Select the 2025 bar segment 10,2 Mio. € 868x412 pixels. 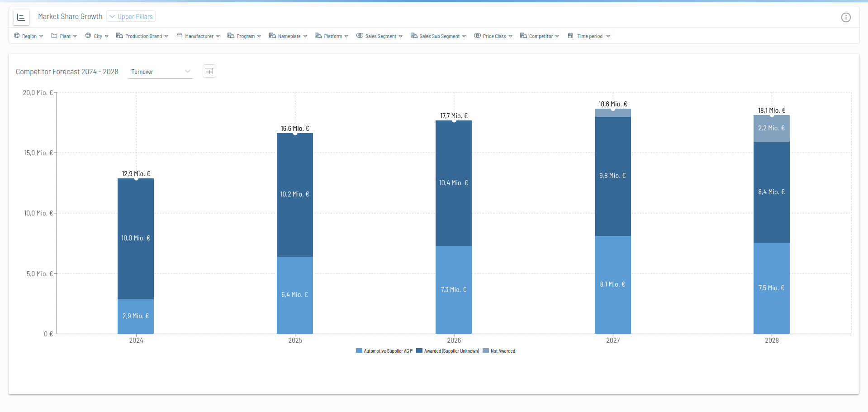point(295,195)
